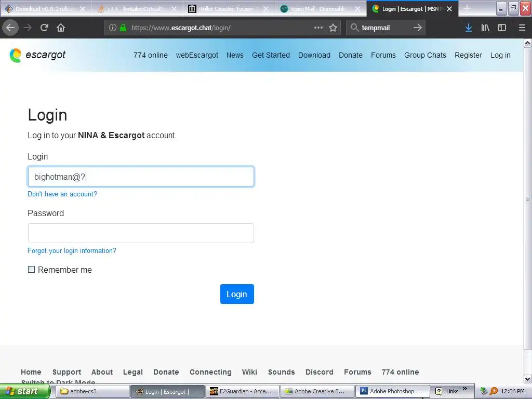Screen dimensions: 532x399
Task: Open webEscargot nav link
Action: coord(197,55)
